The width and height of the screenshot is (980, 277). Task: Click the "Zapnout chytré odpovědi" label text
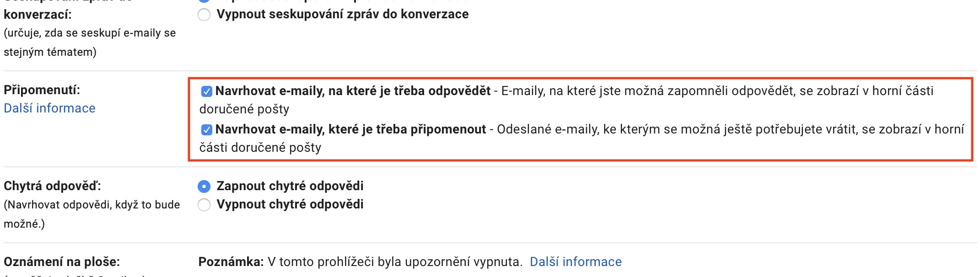(x=290, y=186)
